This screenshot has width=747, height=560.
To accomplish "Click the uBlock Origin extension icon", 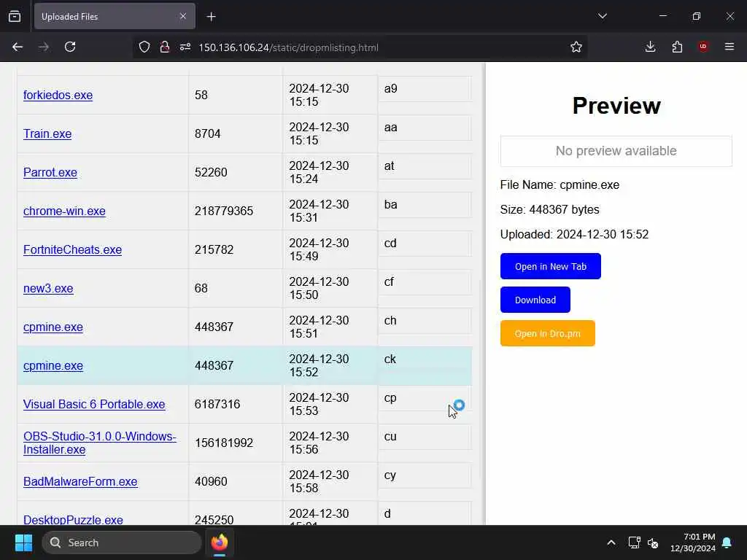I will pyautogui.click(x=703, y=47).
